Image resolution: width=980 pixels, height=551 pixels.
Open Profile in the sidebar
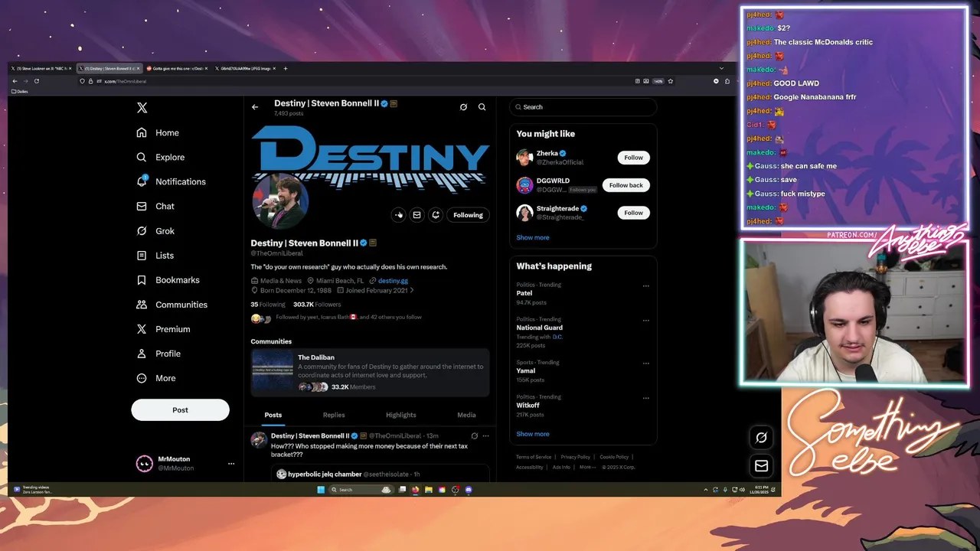(x=158, y=354)
